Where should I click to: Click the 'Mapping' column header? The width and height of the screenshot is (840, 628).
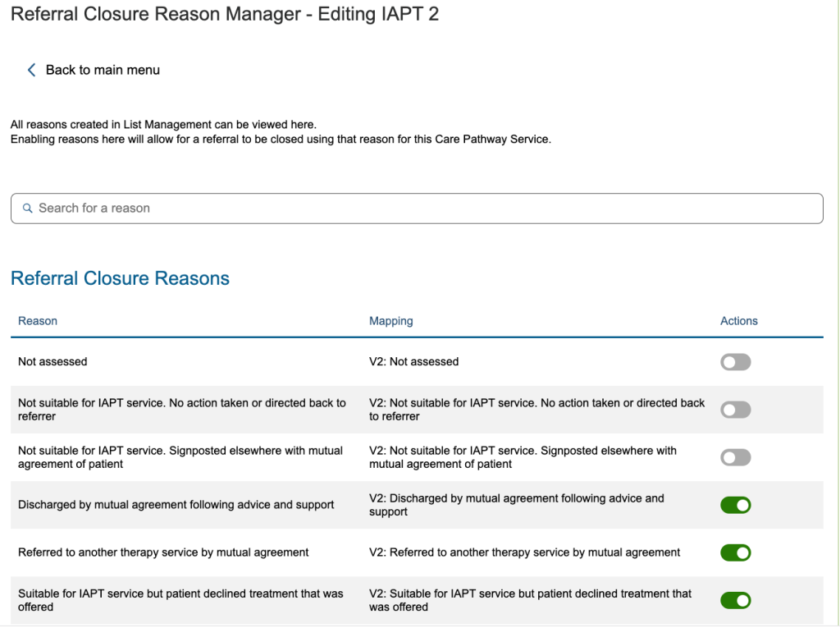point(390,321)
